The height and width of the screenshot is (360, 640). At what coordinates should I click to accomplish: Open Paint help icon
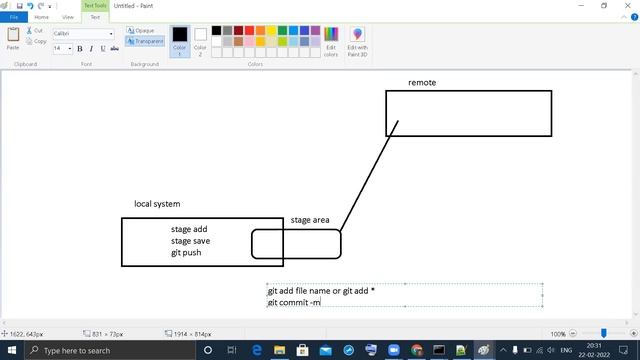click(634, 17)
